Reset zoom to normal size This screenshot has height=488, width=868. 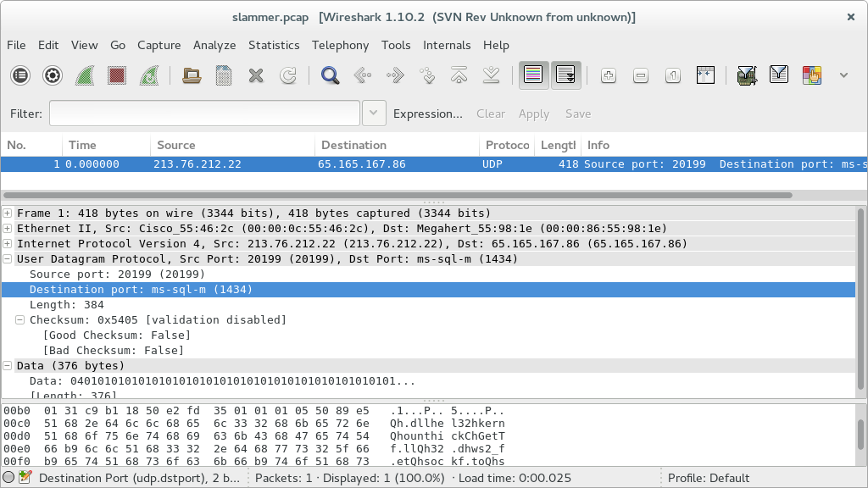click(672, 75)
